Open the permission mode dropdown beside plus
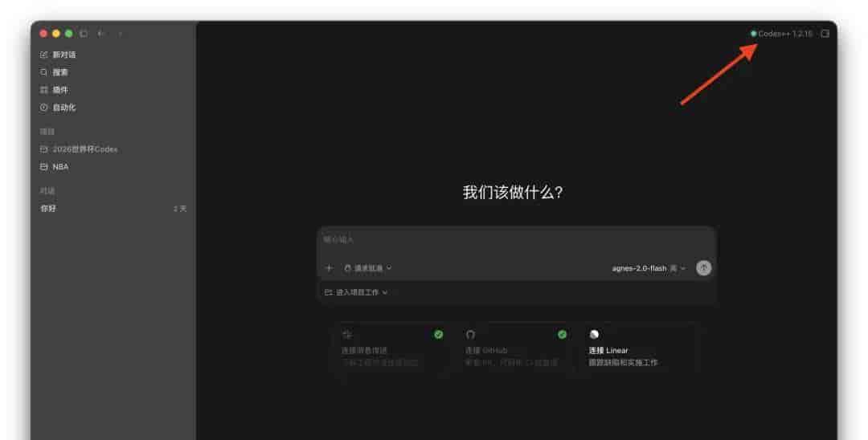Image resolution: width=868 pixels, height=440 pixels. point(367,268)
